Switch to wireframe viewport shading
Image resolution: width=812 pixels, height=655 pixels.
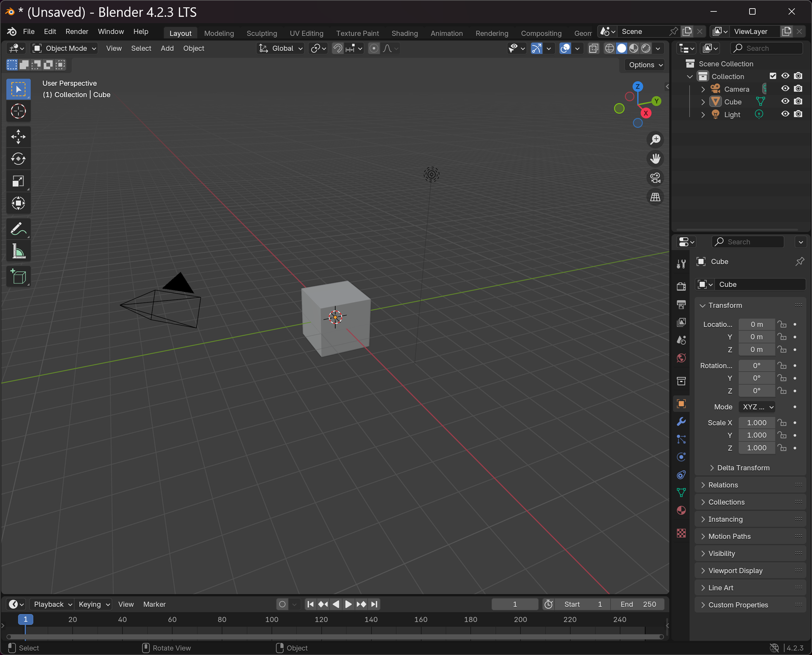(x=610, y=48)
